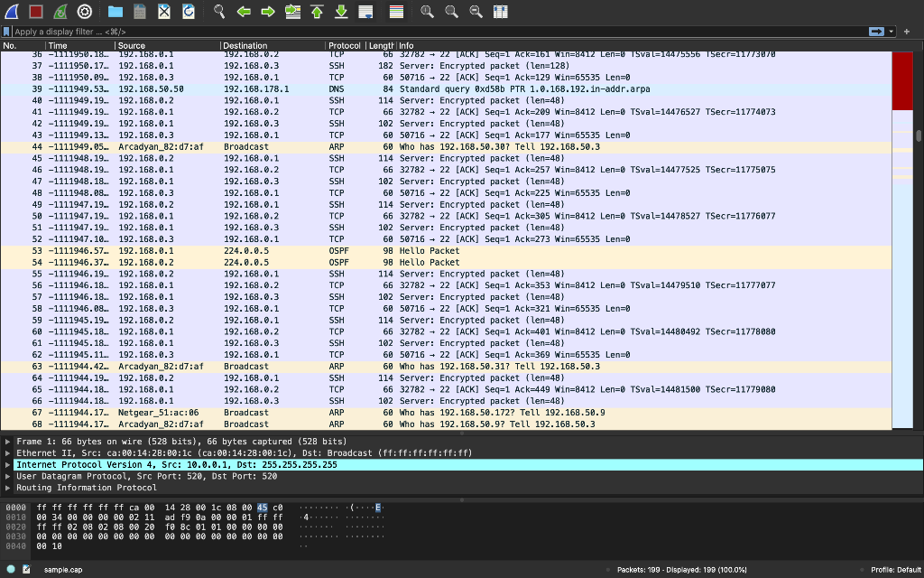Viewport: 924px width, 578px height.
Task: Sort by the Time column header
Action: (x=80, y=45)
